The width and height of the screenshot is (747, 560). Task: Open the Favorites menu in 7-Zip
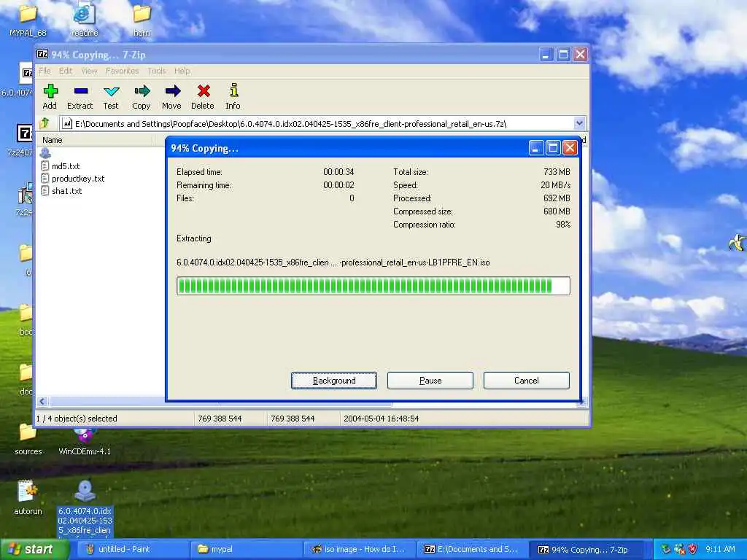pos(122,71)
